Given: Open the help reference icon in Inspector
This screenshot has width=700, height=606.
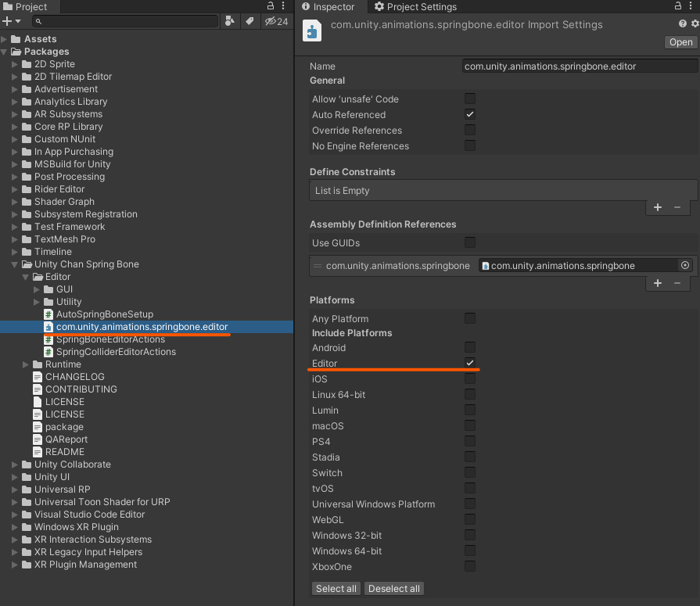Looking at the screenshot, I should coord(683,23).
